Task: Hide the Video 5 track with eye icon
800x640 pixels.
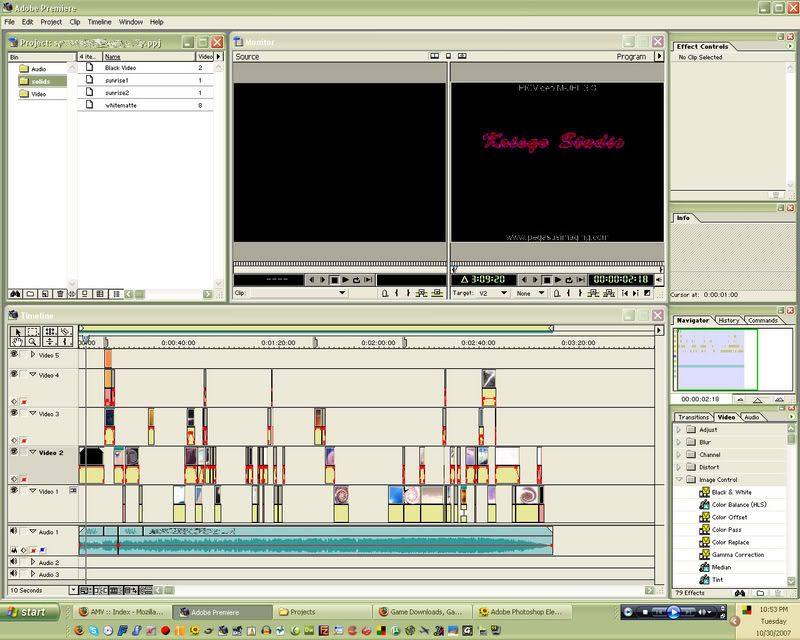Action: tap(14, 354)
